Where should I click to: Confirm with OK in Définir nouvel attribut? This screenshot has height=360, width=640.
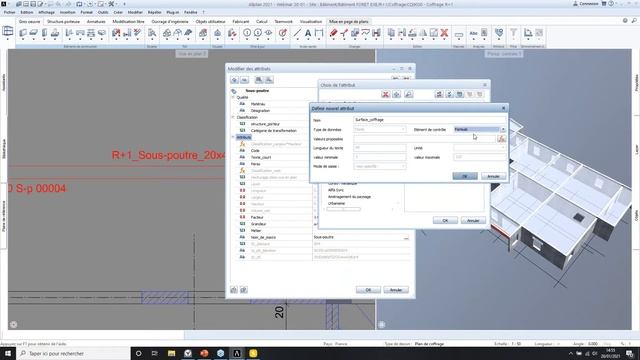pos(465,176)
